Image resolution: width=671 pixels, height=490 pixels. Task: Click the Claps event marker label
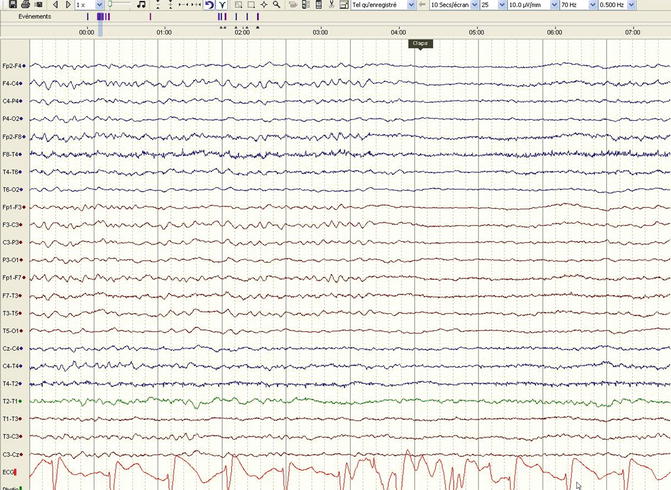point(420,43)
